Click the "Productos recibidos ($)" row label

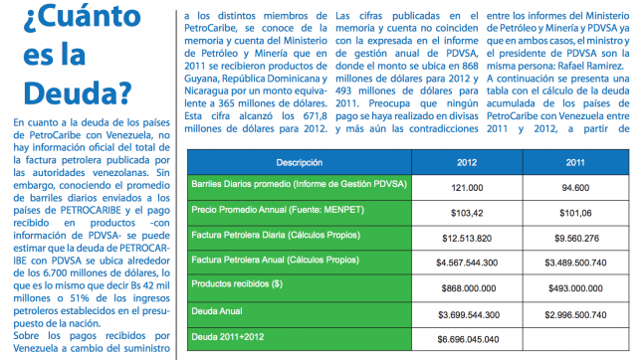pos(237,283)
